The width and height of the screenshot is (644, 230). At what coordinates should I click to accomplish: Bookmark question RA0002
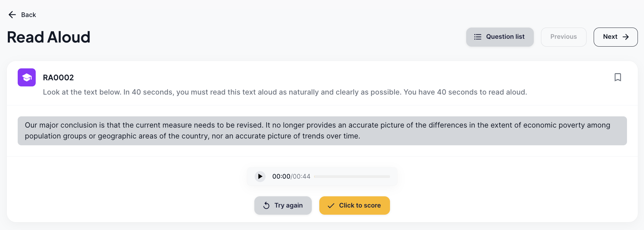pos(617,77)
